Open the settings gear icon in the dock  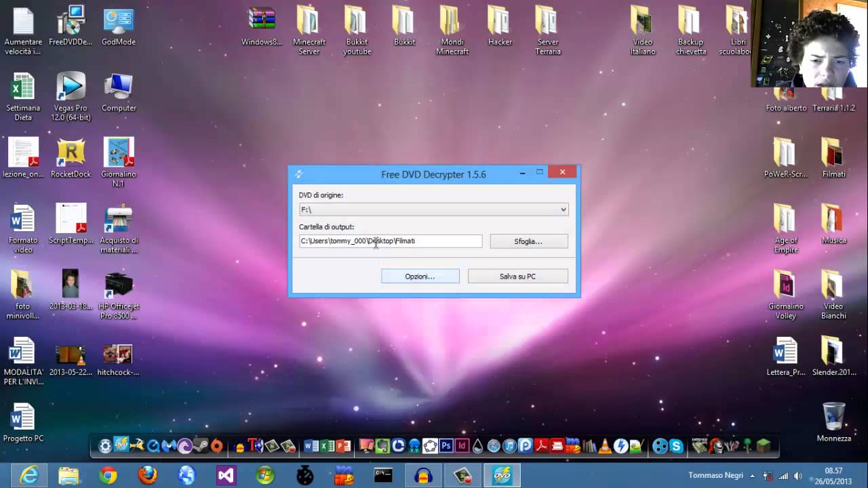point(105,446)
